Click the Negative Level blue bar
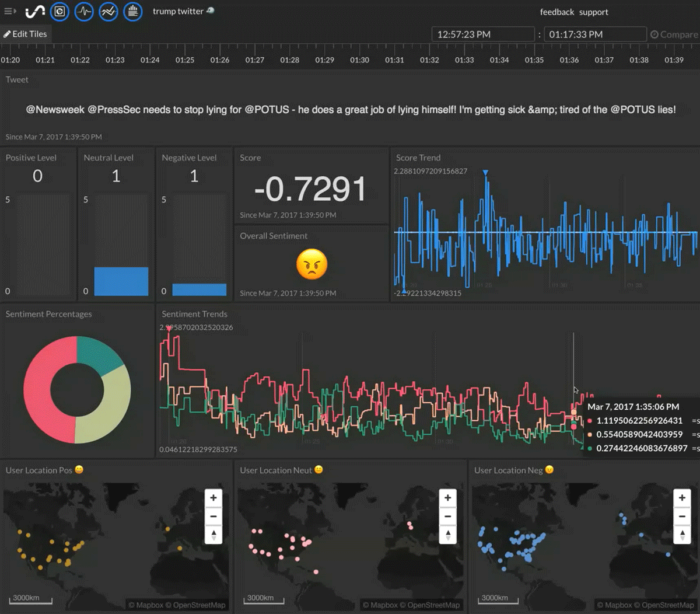The image size is (700, 614). (199, 289)
